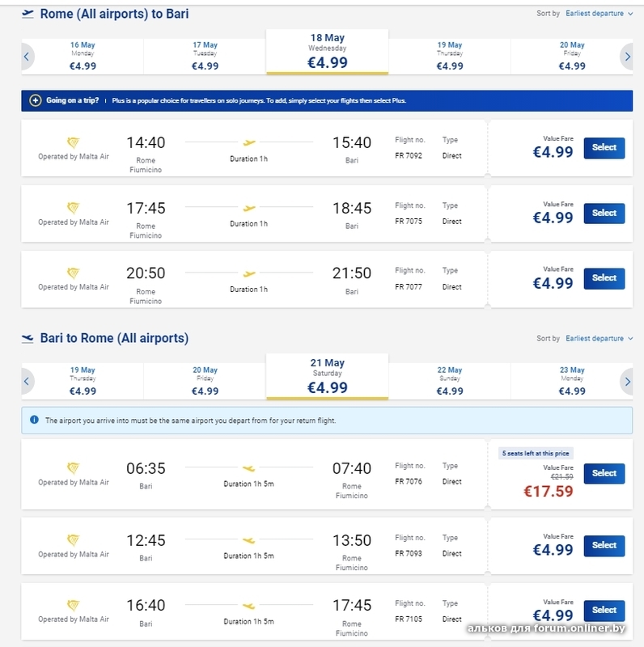Select the 16 May Monday date tab
Image resolution: width=644 pixels, height=647 pixels.
click(x=83, y=55)
